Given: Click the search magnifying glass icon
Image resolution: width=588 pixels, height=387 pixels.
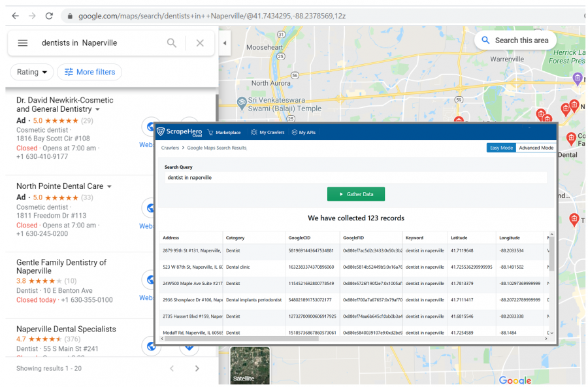Looking at the screenshot, I should [x=171, y=42].
